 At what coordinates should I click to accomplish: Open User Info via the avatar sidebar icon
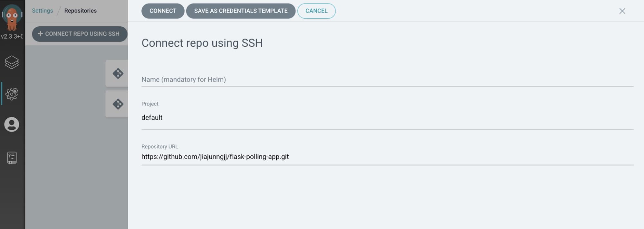point(12,124)
